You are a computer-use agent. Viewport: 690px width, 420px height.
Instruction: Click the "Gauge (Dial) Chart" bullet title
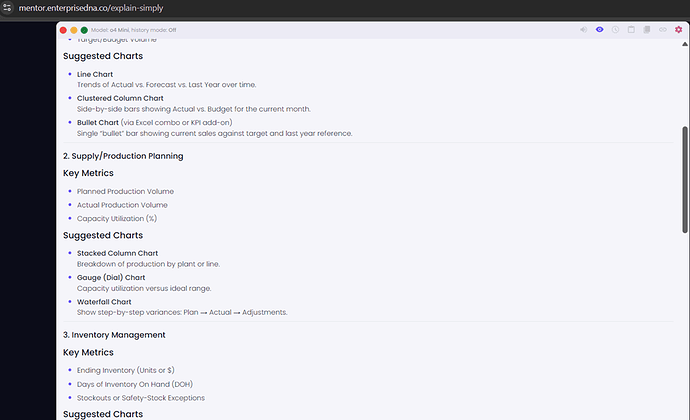[111, 277]
